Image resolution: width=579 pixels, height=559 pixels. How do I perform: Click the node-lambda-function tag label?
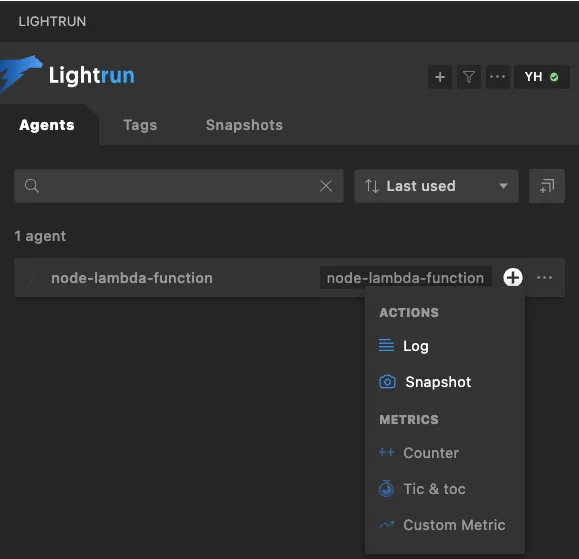(x=405, y=278)
